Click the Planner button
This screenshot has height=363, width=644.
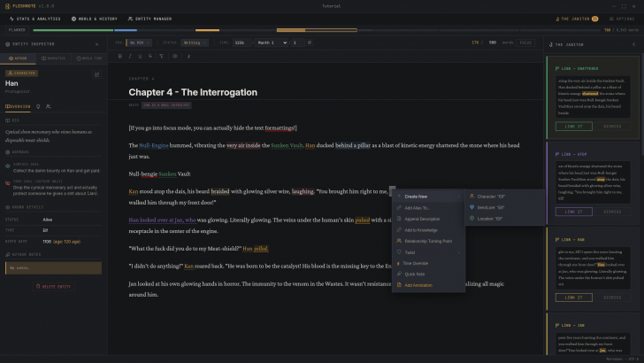point(17,30)
